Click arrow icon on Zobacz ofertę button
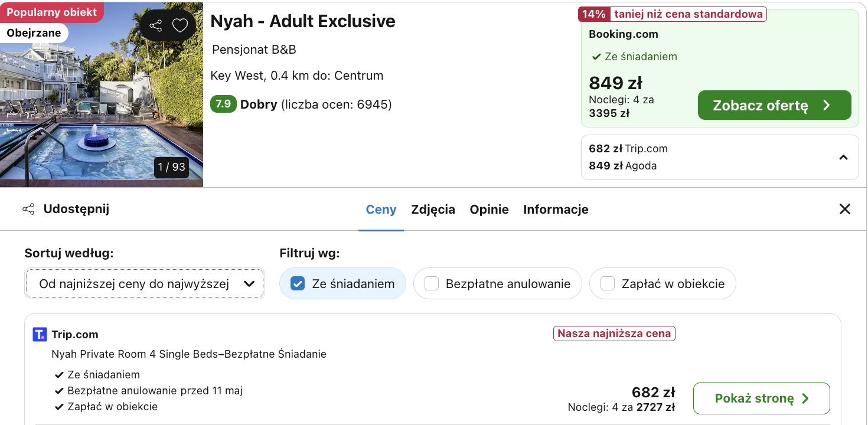Screen dimensions: 868x425 (827, 106)
